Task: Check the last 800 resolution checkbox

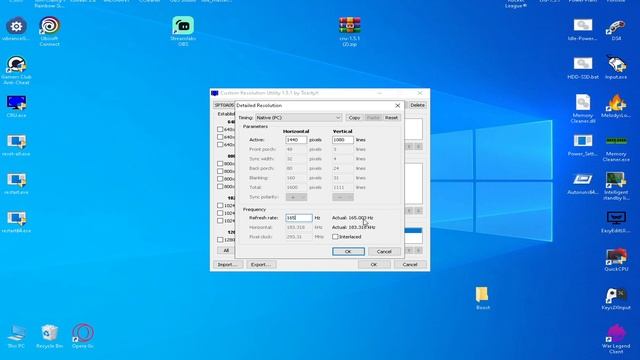Action: pyautogui.click(x=220, y=187)
